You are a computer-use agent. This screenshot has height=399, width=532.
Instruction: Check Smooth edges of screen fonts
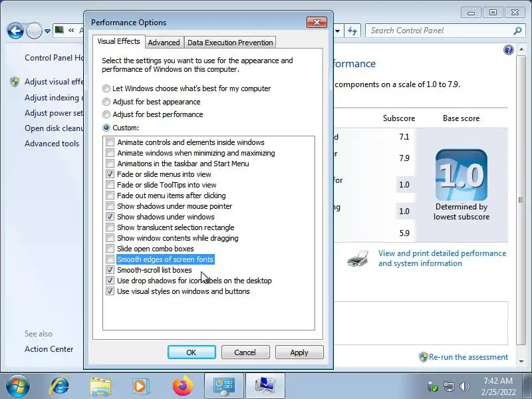[110, 259]
